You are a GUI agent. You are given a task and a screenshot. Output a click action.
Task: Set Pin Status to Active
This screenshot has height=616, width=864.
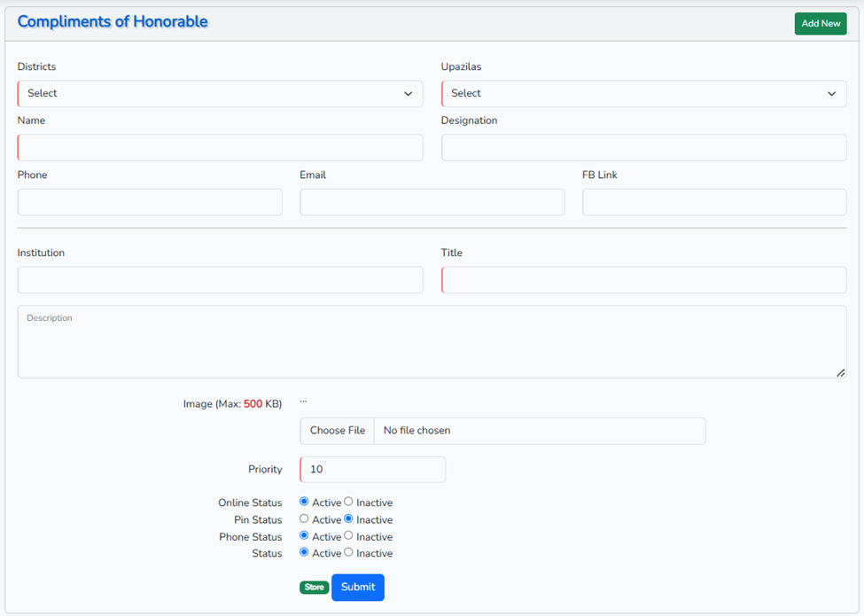304,519
